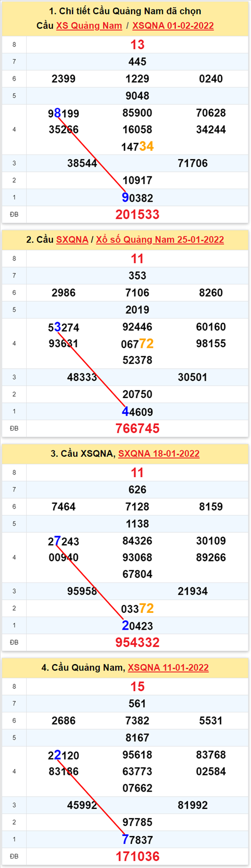This screenshot has width=251, height=868.
Task: Select the number '98199'
Action: [x=64, y=113]
